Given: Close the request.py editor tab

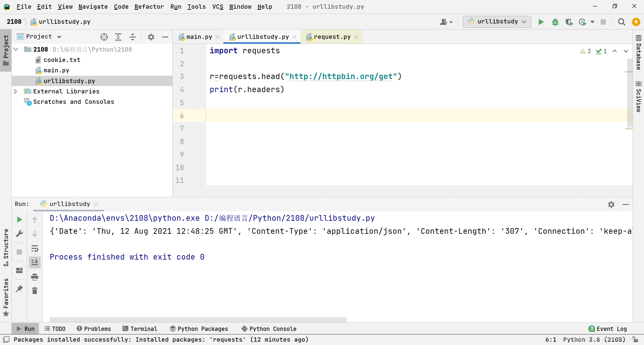Looking at the screenshot, I should [x=356, y=37].
